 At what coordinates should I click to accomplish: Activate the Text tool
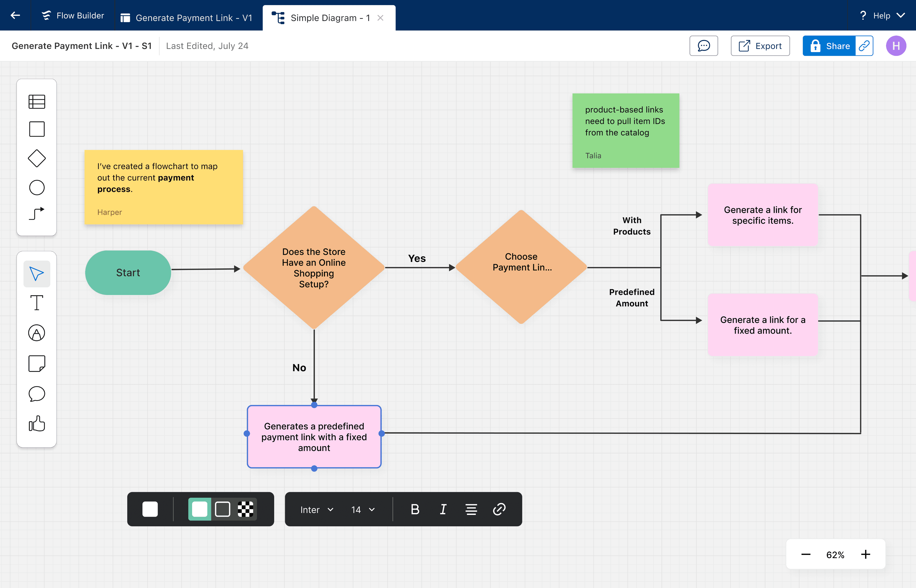click(37, 303)
